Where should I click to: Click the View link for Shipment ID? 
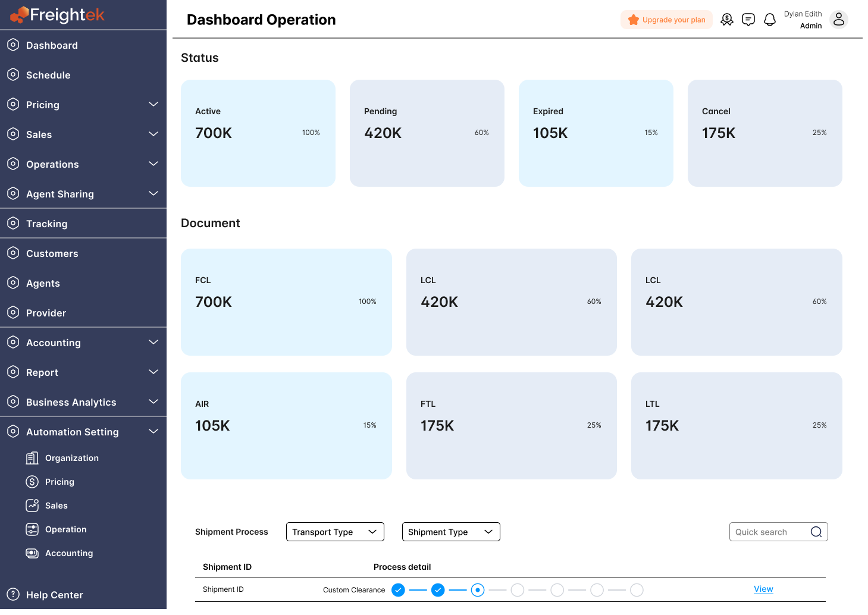pos(763,589)
